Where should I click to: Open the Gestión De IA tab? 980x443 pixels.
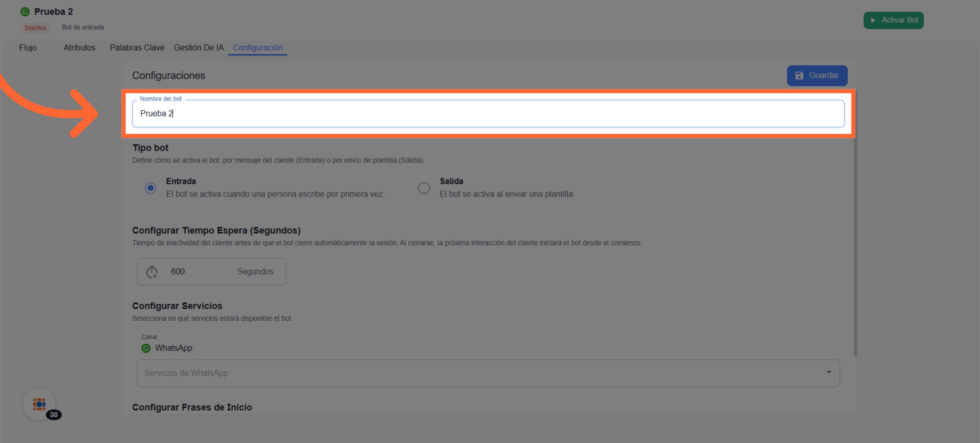pos(198,48)
